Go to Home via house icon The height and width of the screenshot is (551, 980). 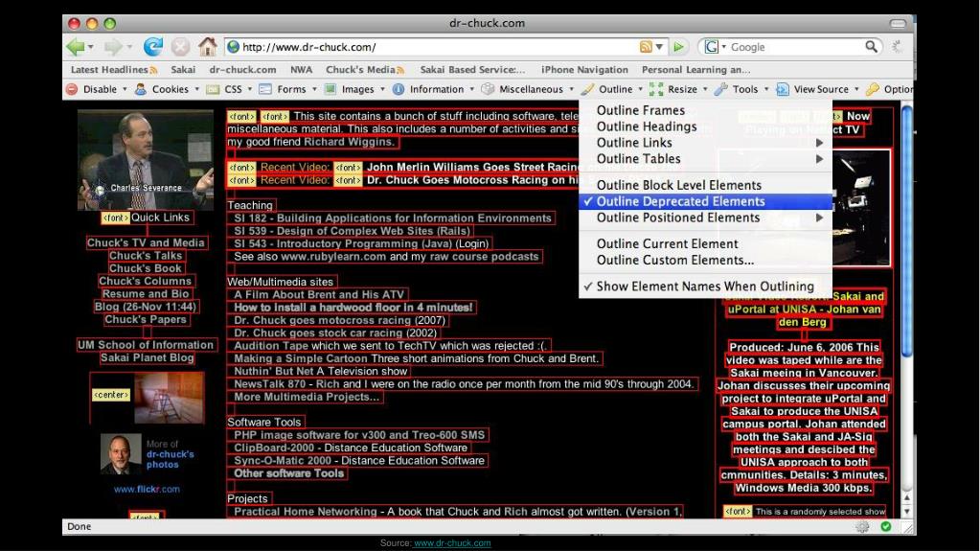(x=208, y=46)
